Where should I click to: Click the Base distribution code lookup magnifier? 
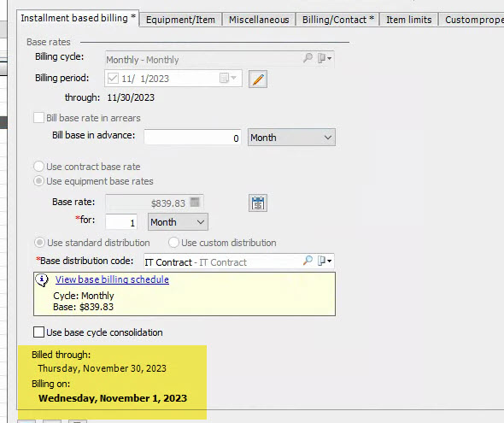coord(308,261)
